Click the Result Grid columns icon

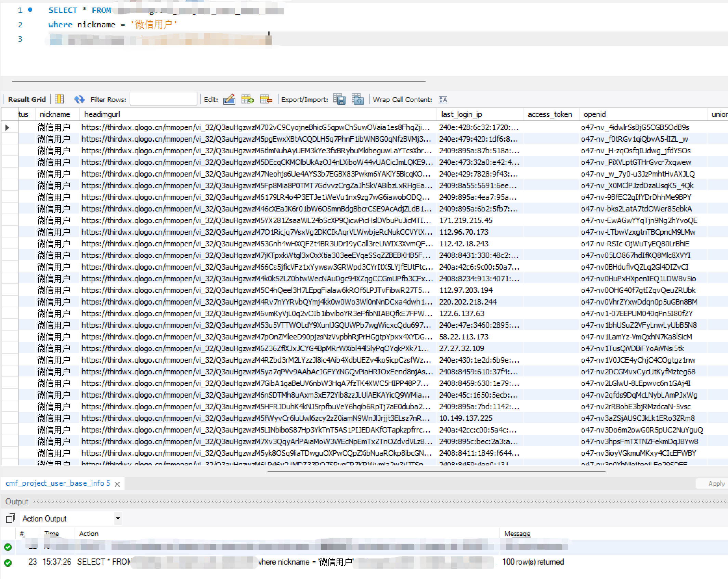tap(59, 99)
